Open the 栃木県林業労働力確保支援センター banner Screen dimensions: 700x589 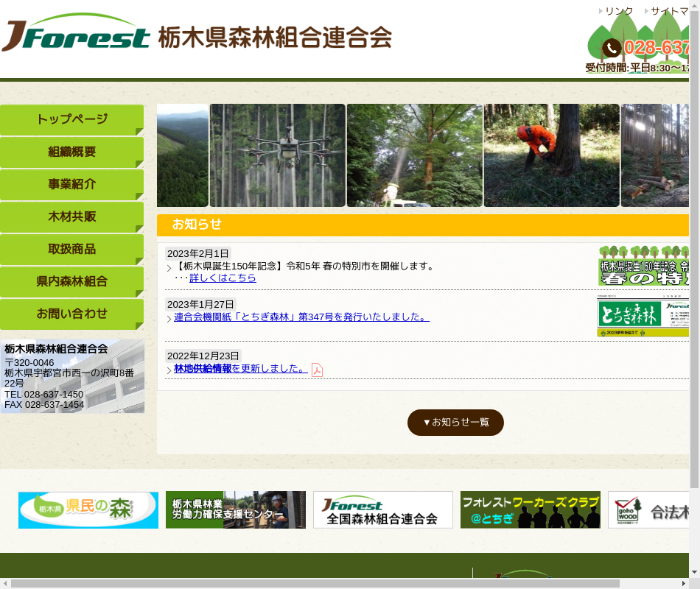pyautogui.click(x=236, y=510)
